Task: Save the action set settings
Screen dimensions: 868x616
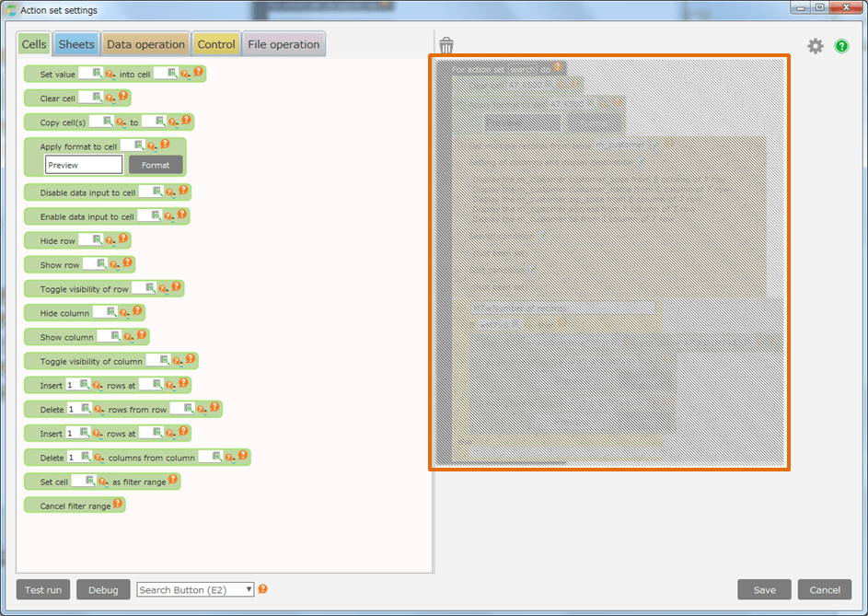Action: pyautogui.click(x=764, y=590)
